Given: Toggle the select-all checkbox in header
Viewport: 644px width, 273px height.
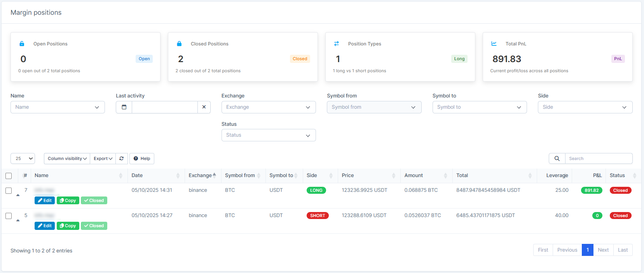Looking at the screenshot, I should point(9,176).
